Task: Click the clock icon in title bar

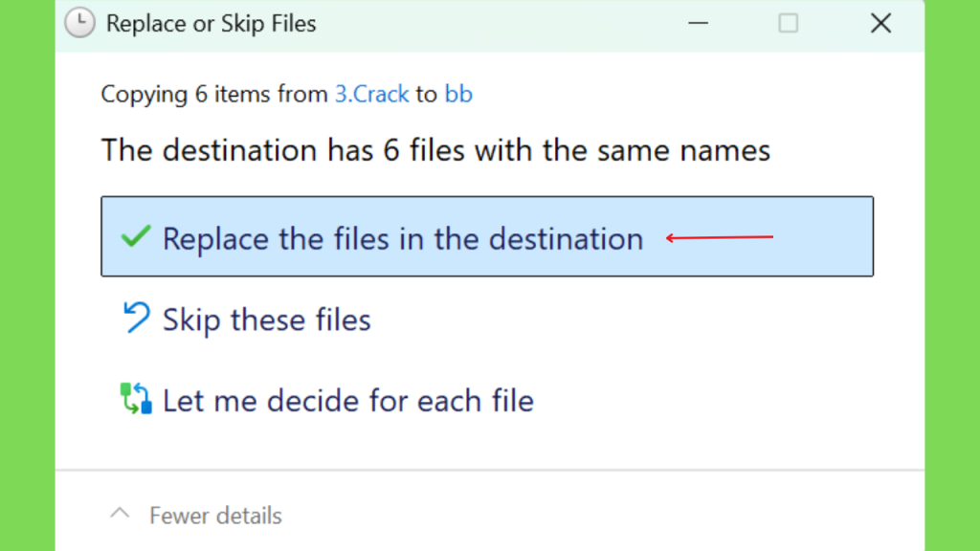Action: [80, 23]
